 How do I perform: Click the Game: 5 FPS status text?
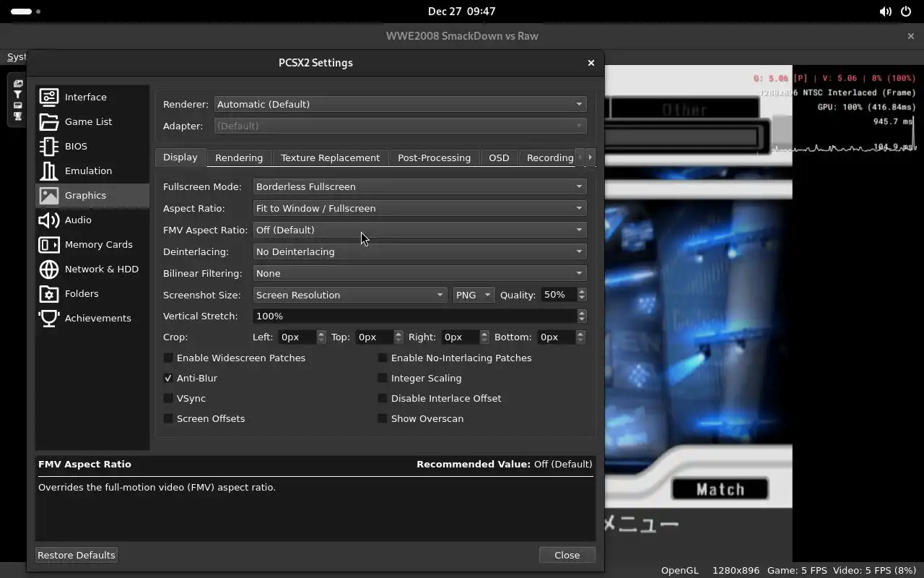[x=797, y=570]
